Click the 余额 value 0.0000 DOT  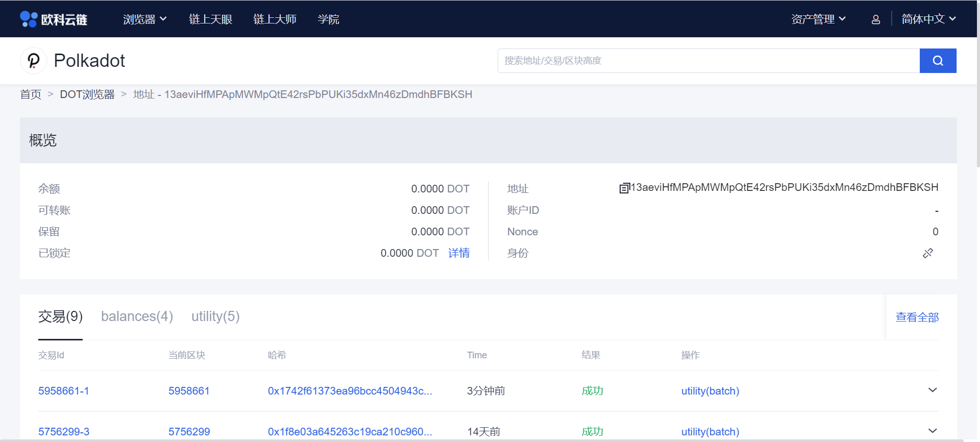(440, 189)
